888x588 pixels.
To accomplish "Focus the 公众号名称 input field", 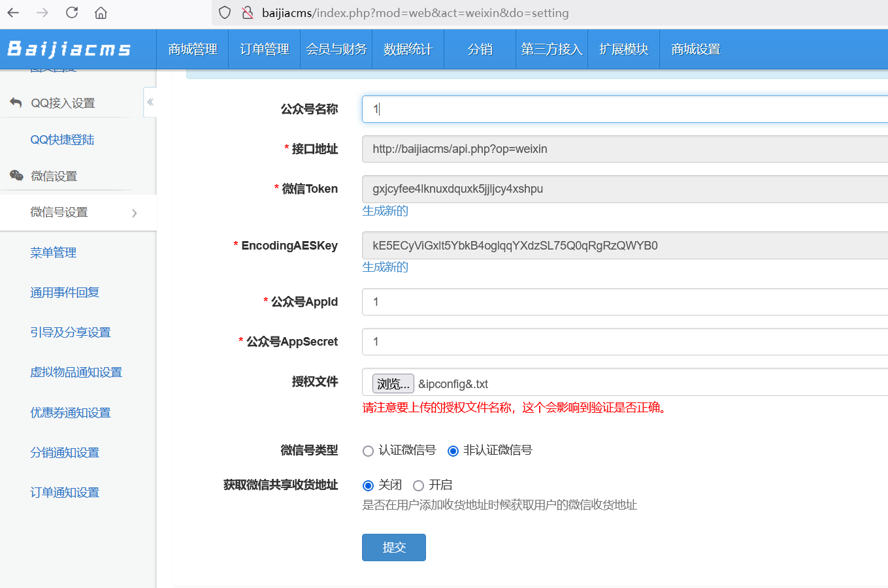I will tap(625, 109).
